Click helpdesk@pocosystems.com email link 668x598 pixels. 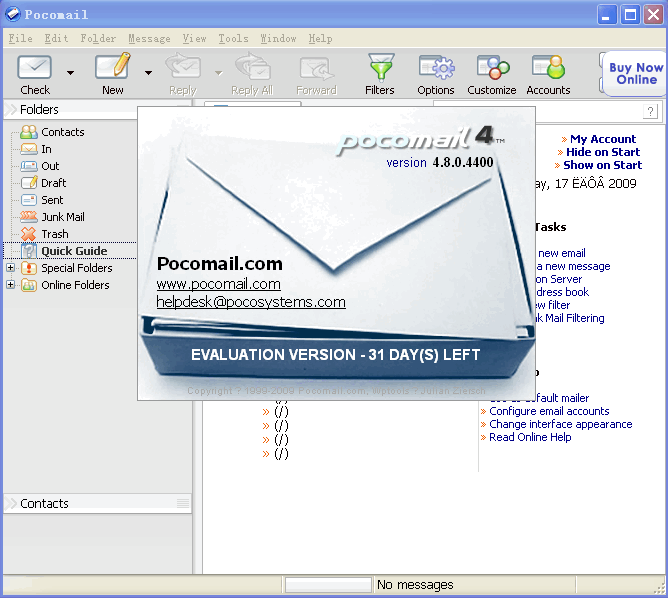click(x=251, y=302)
